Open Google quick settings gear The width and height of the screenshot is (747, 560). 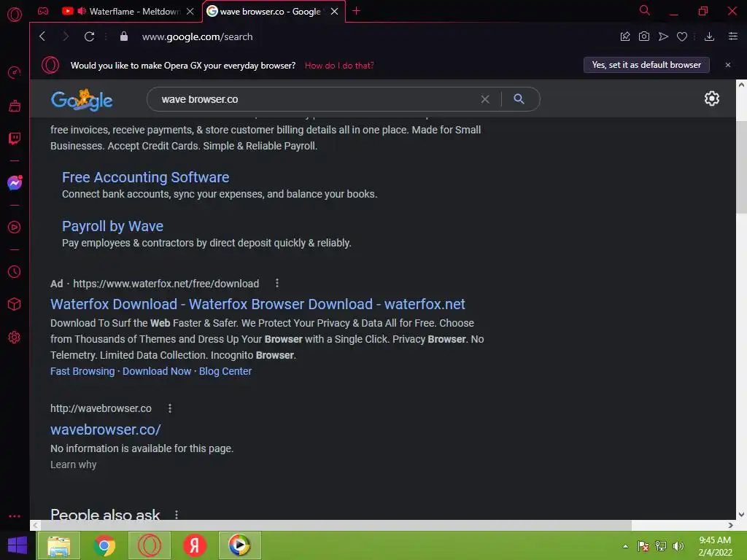712,98
